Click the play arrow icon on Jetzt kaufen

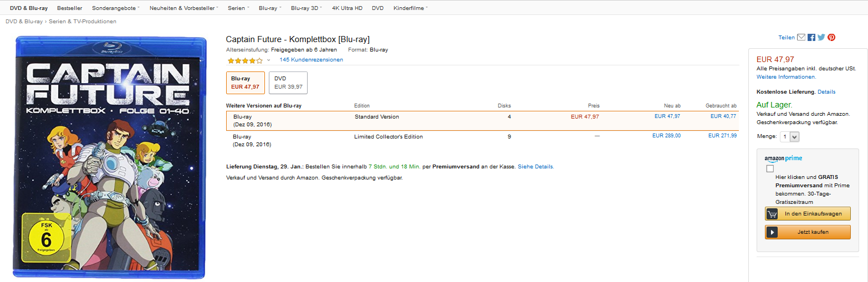(x=772, y=232)
